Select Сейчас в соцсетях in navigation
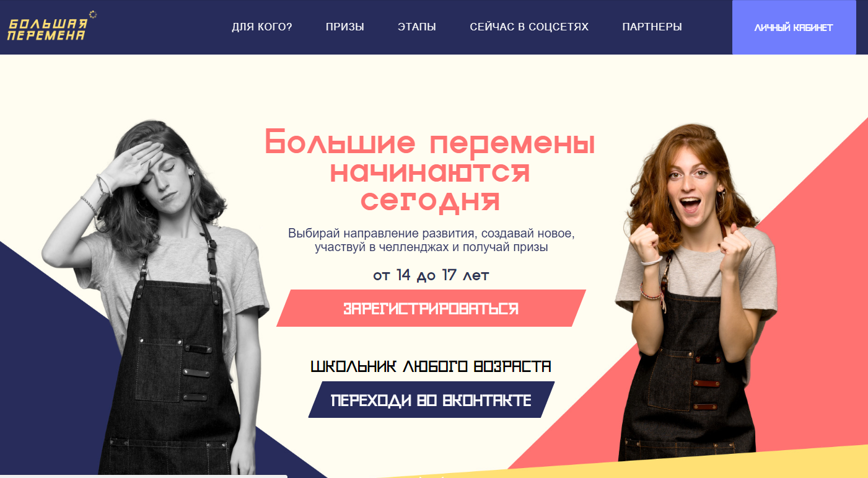 pos(529,27)
